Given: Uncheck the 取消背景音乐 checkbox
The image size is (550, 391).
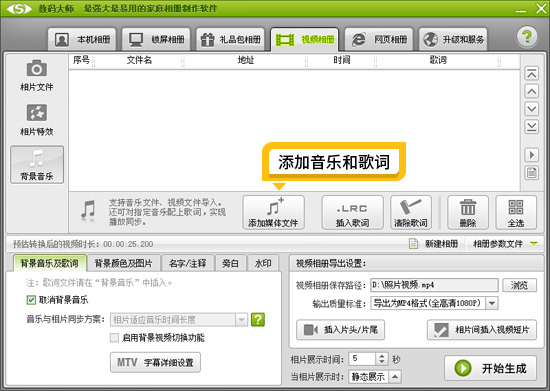Looking at the screenshot, I should tap(31, 300).
